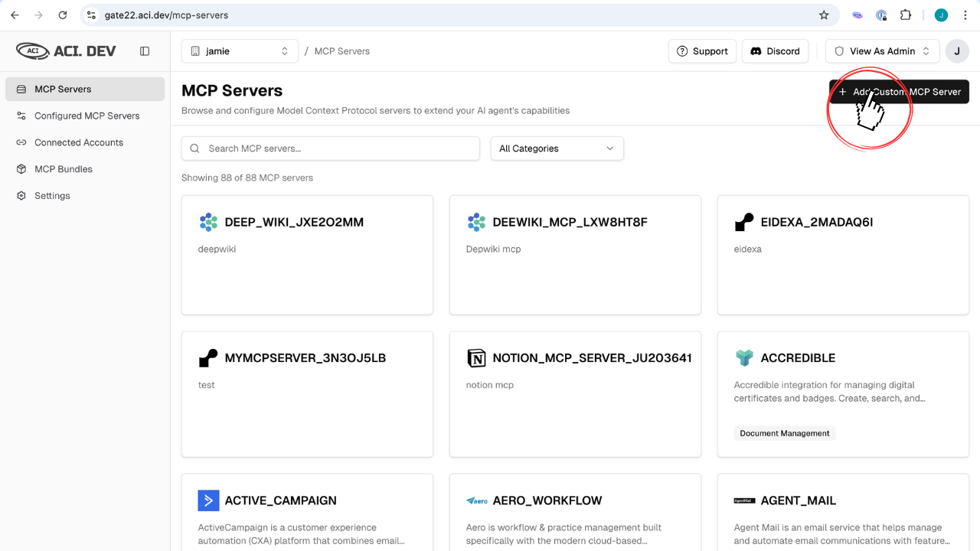Screen dimensions: 980x551
Task: Navigate to MCP Bundles
Action: 63,169
